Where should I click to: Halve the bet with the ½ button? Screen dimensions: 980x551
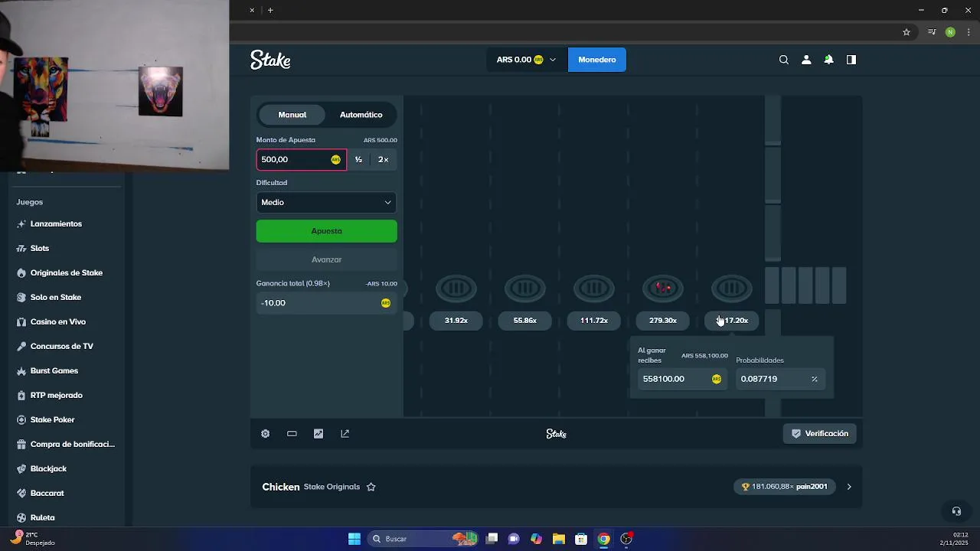pyautogui.click(x=358, y=159)
